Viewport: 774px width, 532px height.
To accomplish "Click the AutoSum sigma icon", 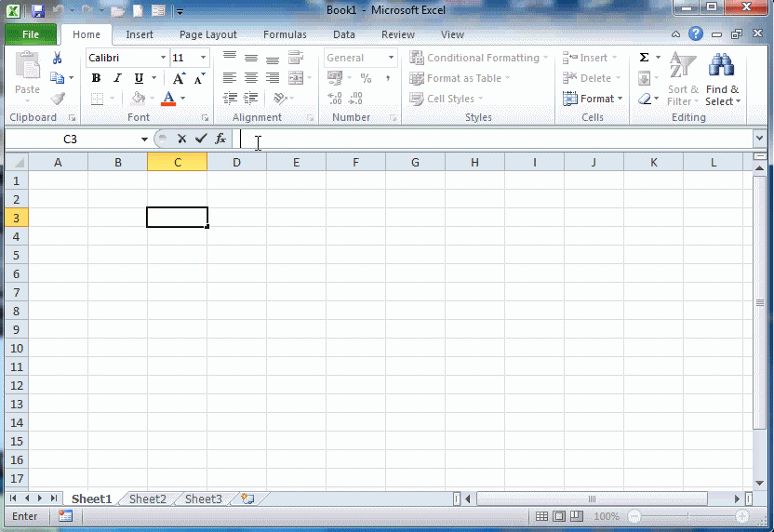I will [644, 58].
